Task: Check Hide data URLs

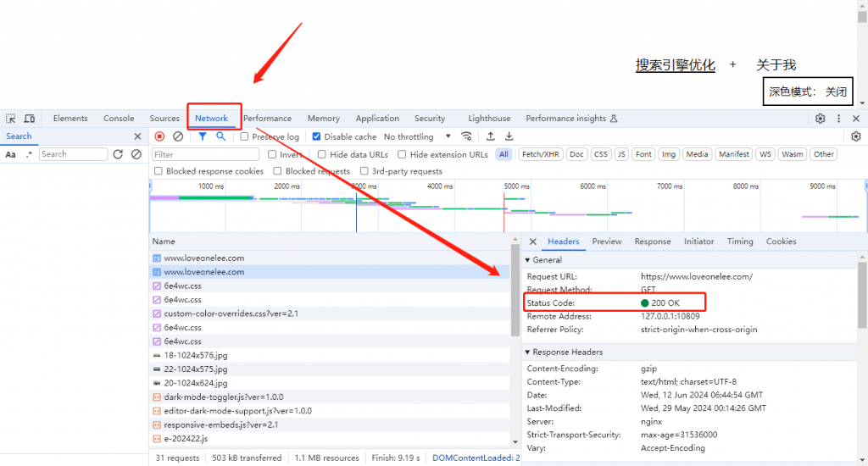Action: [x=321, y=154]
